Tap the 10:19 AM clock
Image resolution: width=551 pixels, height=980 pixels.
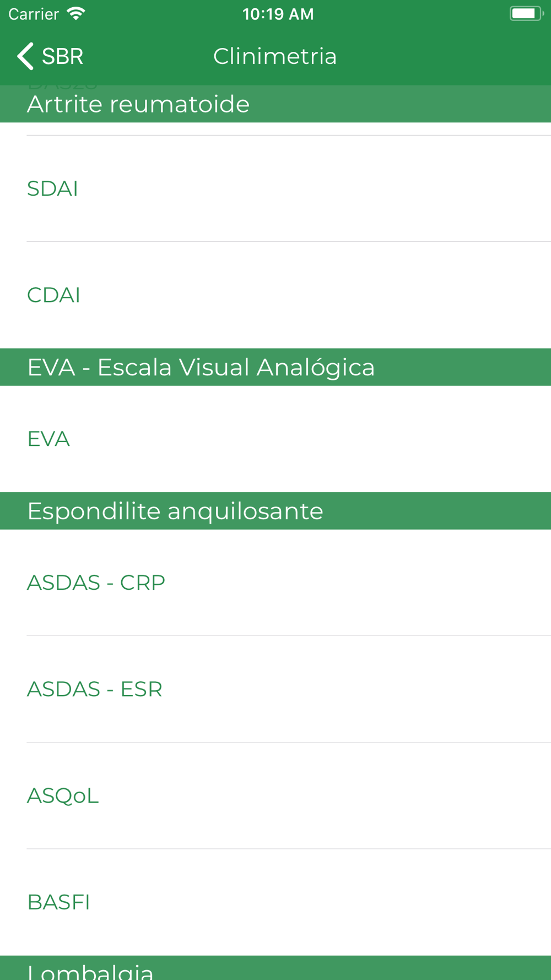click(x=278, y=14)
